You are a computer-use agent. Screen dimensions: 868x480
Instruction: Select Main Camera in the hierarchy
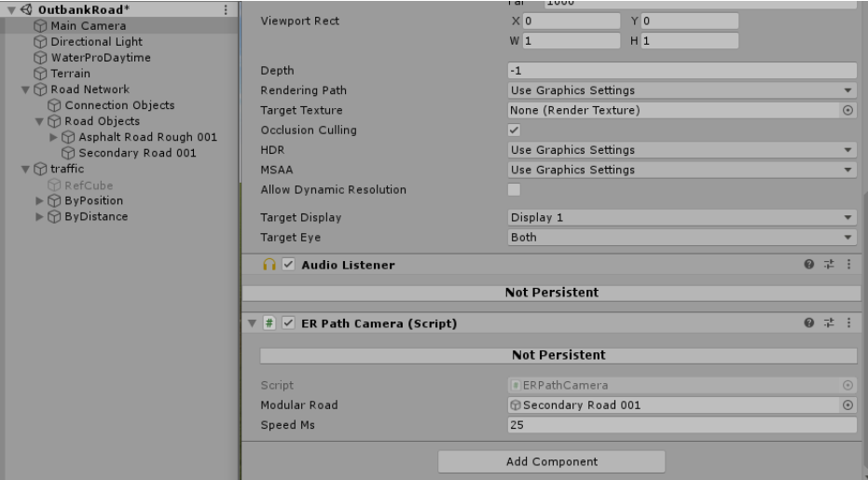(90, 25)
